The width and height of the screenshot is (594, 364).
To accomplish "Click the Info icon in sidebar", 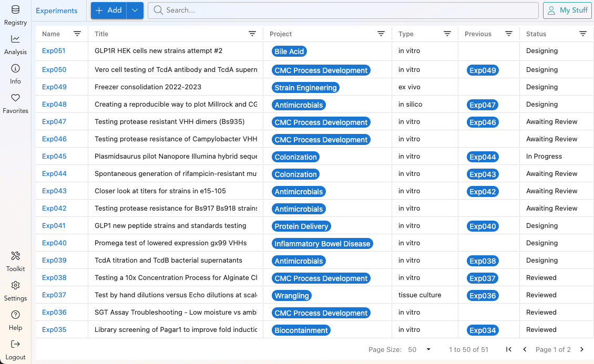I will coord(15,69).
